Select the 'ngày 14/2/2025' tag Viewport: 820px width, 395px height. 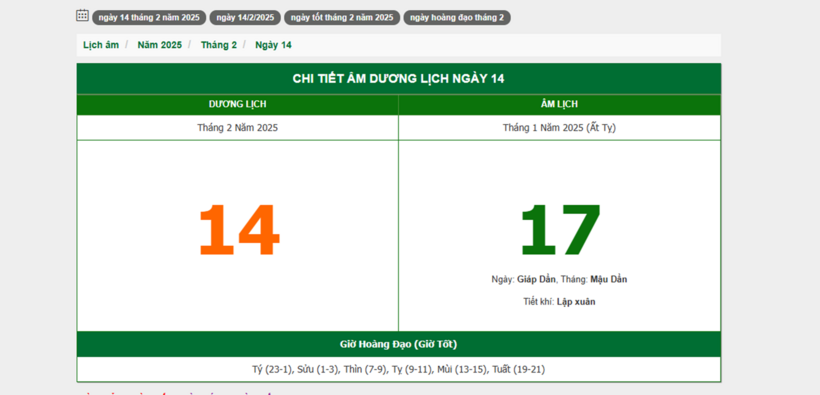pos(245,18)
